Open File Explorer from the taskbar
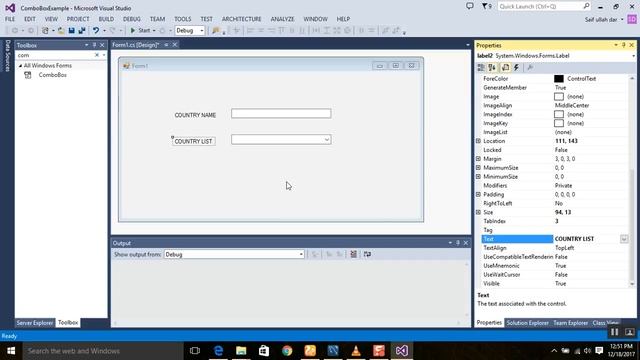 pyautogui.click(x=241, y=351)
